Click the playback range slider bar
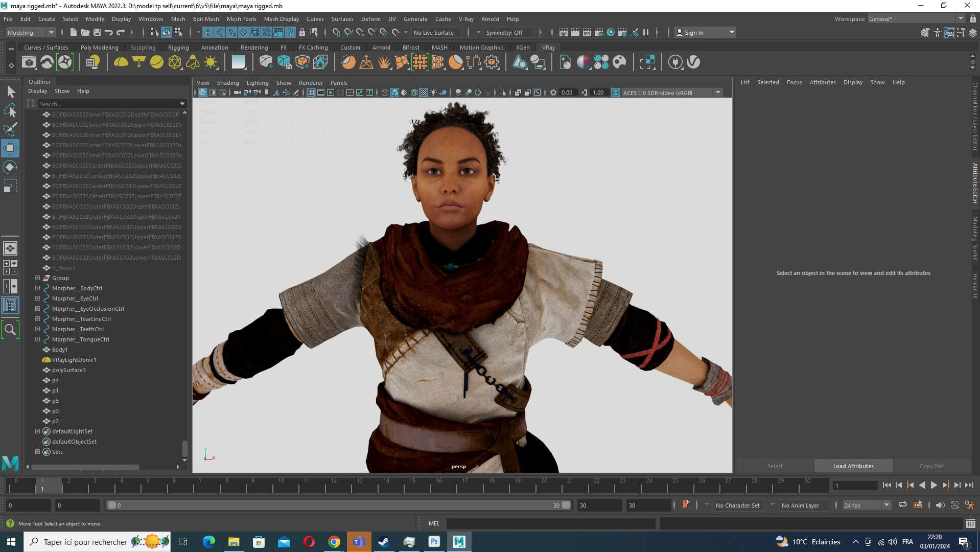The image size is (980, 552). point(337,505)
